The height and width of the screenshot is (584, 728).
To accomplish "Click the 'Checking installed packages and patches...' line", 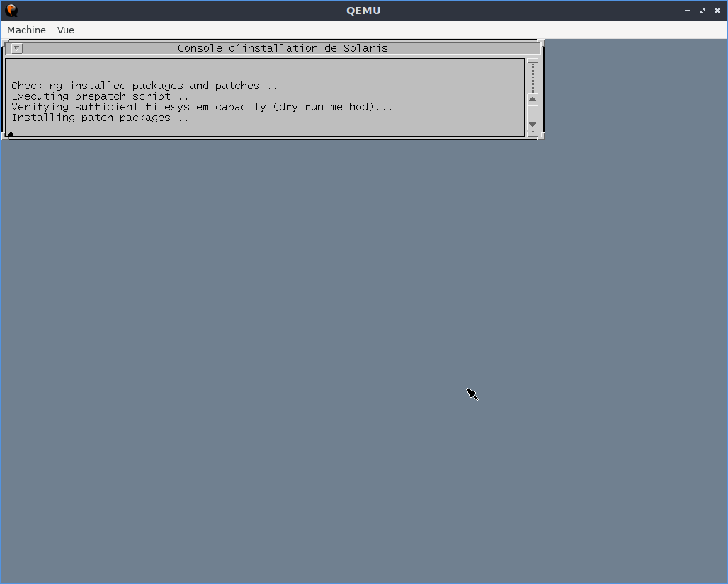I will (144, 86).
